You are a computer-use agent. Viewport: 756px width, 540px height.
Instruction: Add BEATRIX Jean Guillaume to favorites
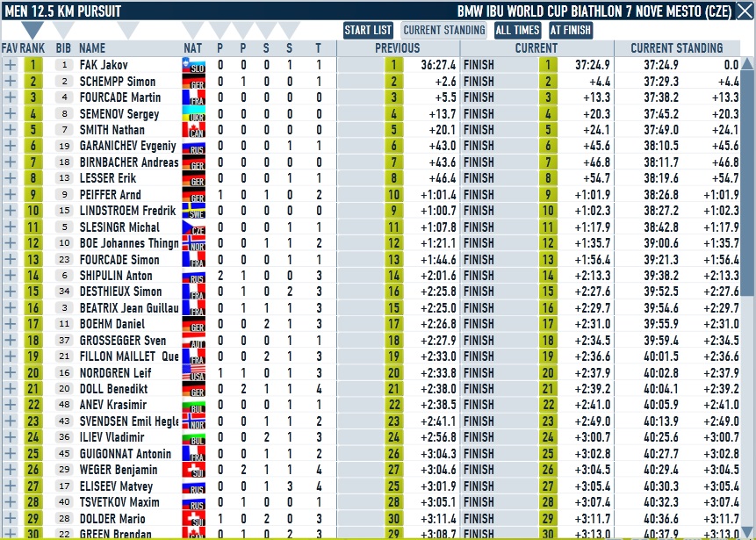[x=11, y=308]
